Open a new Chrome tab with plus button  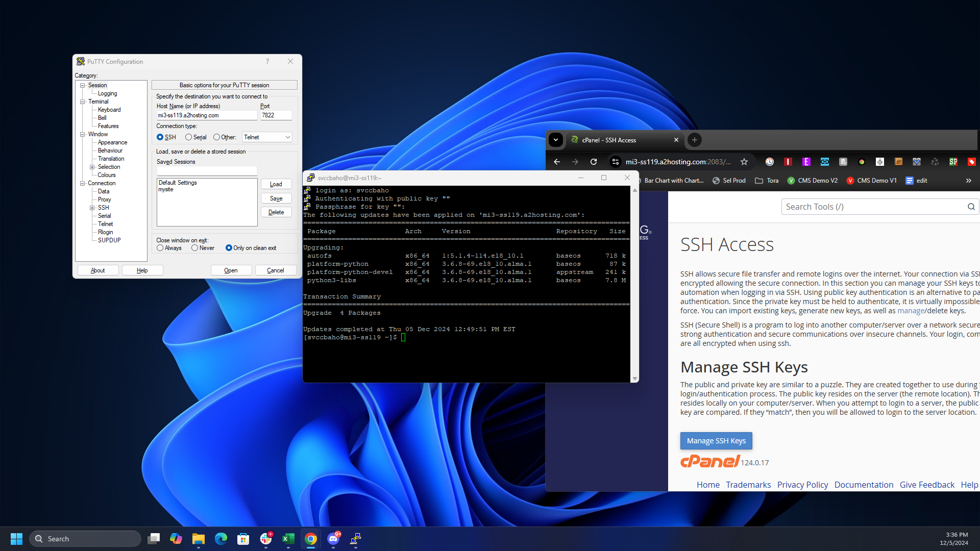coord(694,140)
